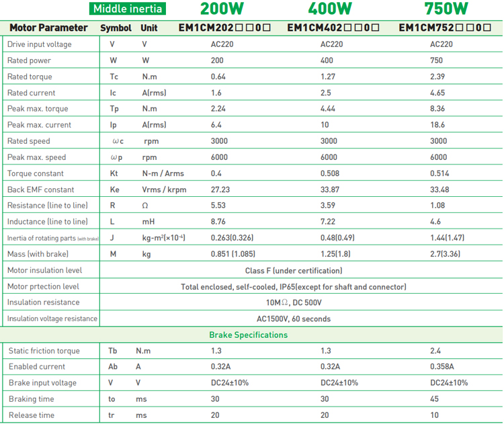Screen dimensions: 504x424
Task: Select the Torque constant row label
Action: pos(36,173)
